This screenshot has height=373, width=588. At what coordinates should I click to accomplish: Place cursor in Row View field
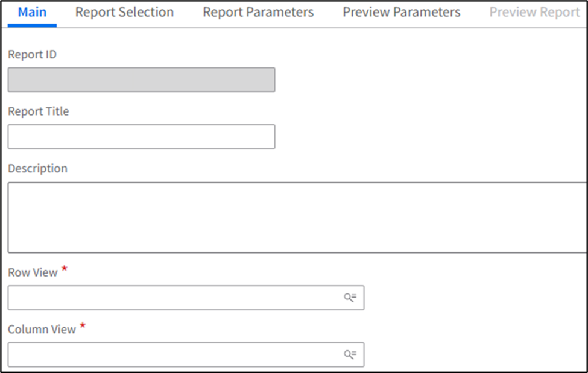[x=175, y=298]
